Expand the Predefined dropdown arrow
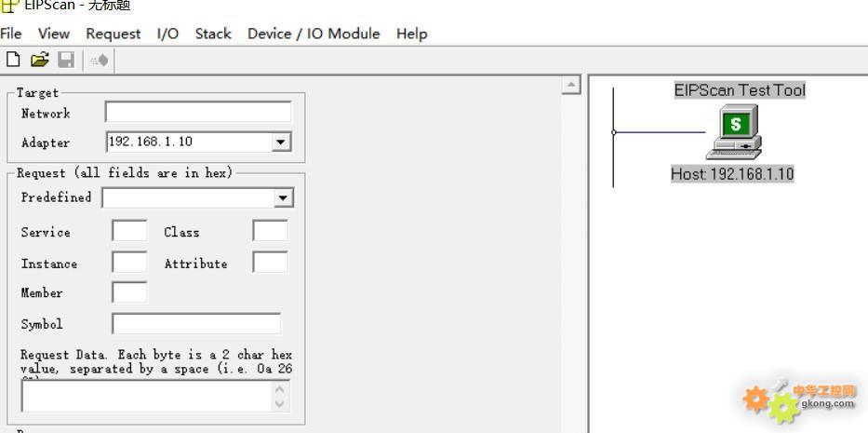 point(283,197)
